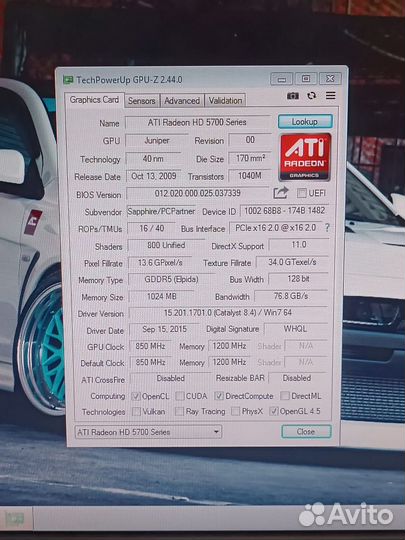This screenshot has height=540, width=405.
Task: Toggle the DirectML checkbox
Action: (x=285, y=396)
